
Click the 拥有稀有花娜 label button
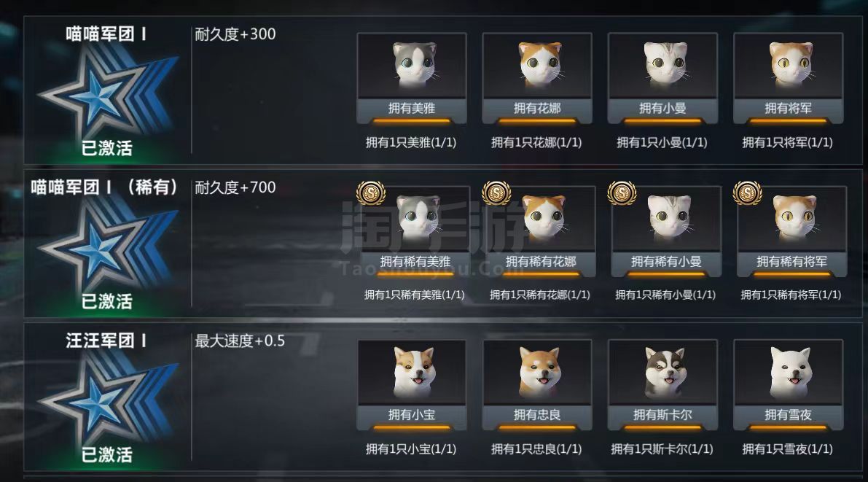click(540, 262)
